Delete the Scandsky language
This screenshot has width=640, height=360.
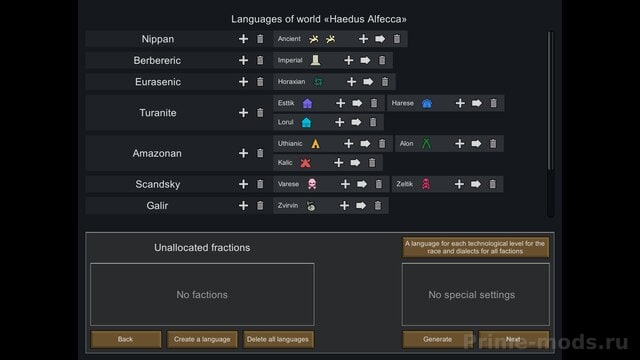click(260, 184)
